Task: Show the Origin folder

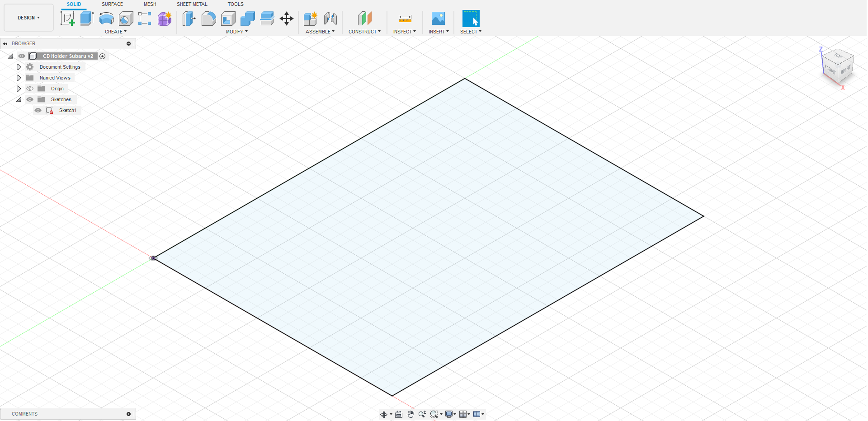Action: point(30,89)
